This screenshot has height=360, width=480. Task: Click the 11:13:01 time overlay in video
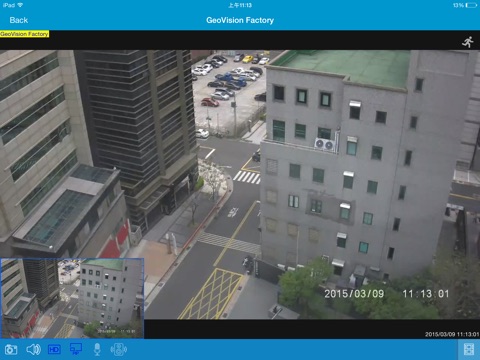pyautogui.click(x=426, y=294)
